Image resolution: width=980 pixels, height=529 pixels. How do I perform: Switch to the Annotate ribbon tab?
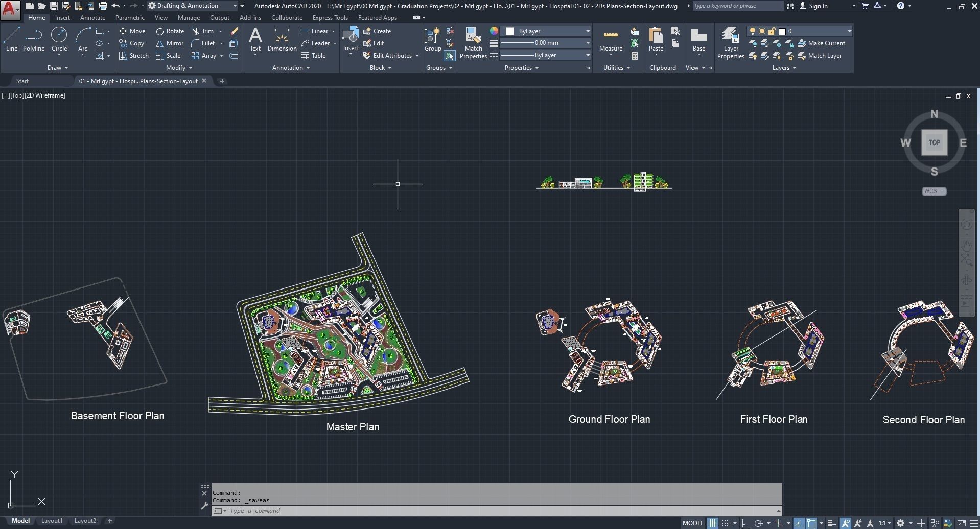[92, 18]
